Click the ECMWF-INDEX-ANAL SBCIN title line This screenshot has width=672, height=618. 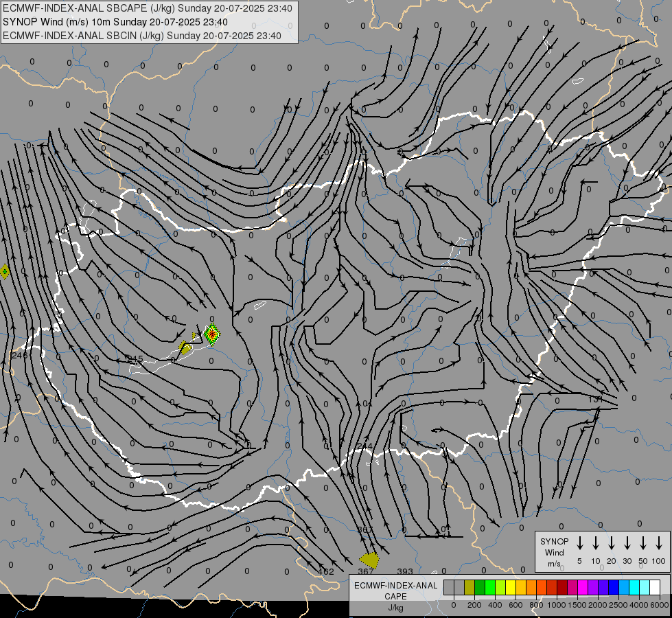(x=142, y=36)
